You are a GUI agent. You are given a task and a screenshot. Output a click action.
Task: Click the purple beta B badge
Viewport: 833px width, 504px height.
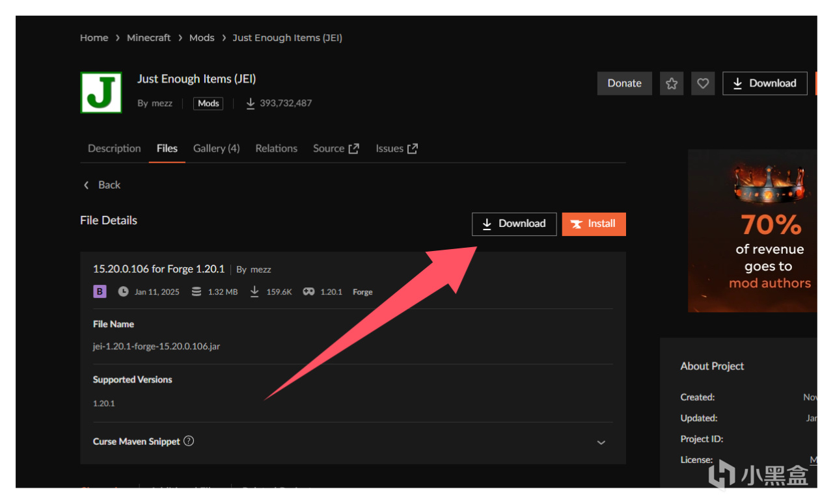point(100,291)
